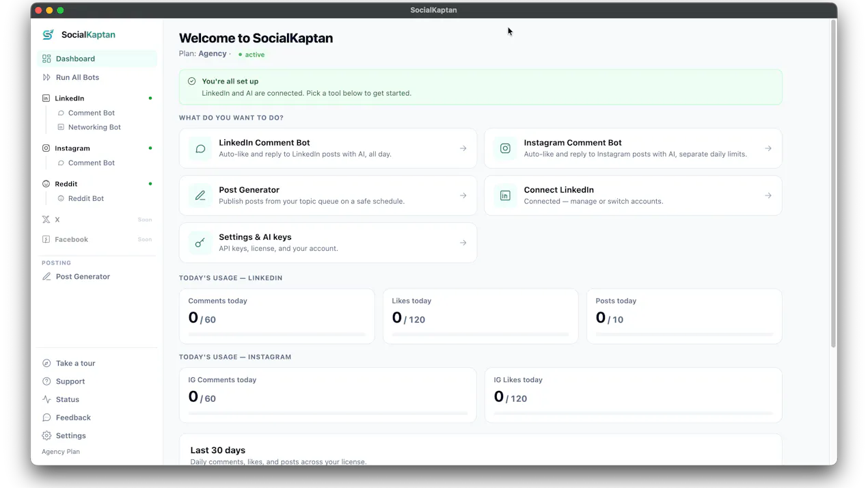The width and height of the screenshot is (868, 488).
Task: Click the LinkedIn logo icon in sidebar
Action: pos(46,98)
